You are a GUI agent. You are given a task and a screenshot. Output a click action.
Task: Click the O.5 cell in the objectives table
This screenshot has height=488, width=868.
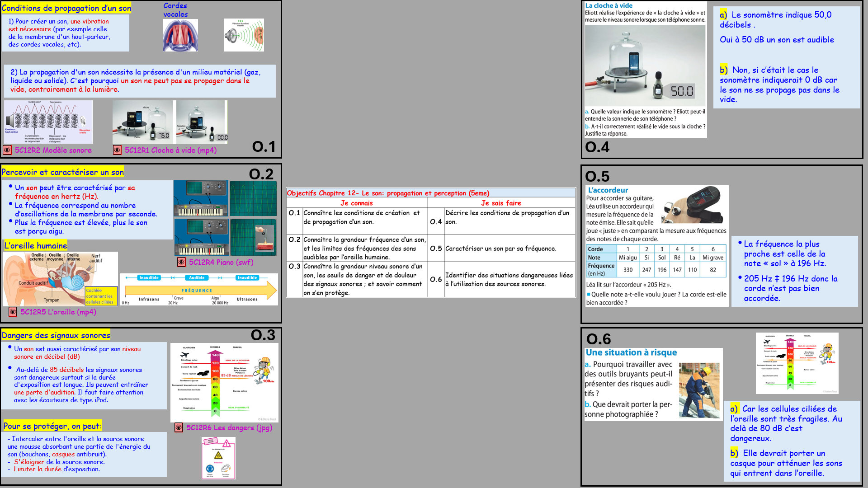click(x=436, y=248)
